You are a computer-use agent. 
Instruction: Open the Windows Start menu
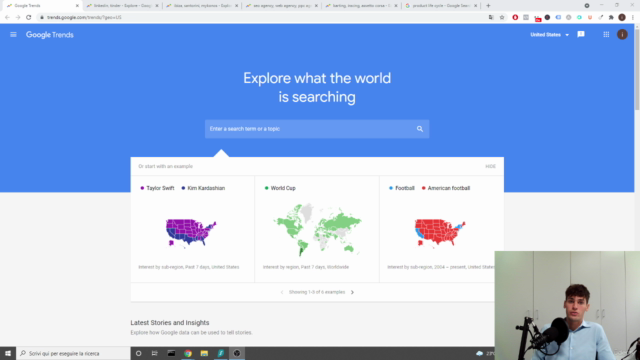[x=8, y=353]
